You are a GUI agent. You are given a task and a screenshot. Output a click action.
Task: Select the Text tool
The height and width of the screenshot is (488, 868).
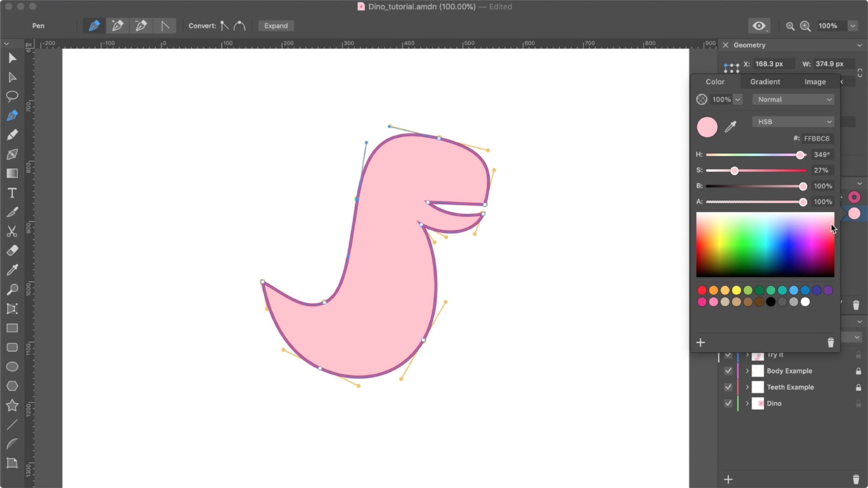pyautogui.click(x=12, y=193)
